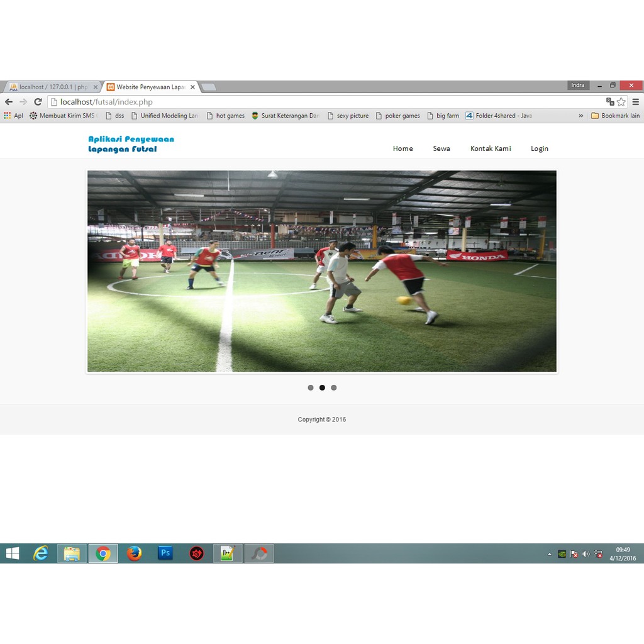Screen dimensions: 644x644
Task: Select the 'Sewa' navigation menu item
Action: click(x=441, y=148)
